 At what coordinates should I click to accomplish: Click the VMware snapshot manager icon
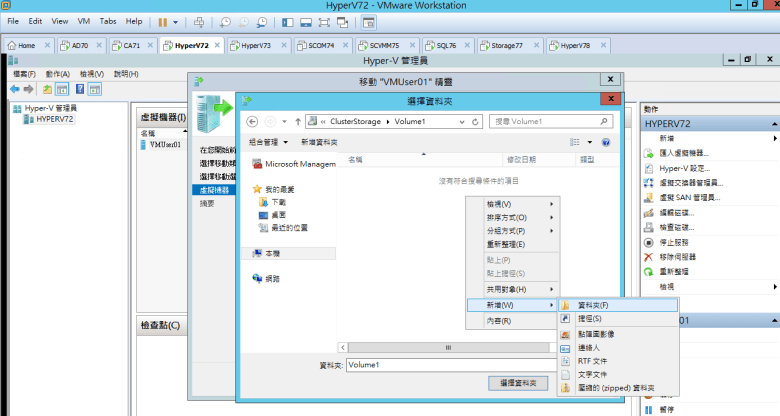point(262,21)
